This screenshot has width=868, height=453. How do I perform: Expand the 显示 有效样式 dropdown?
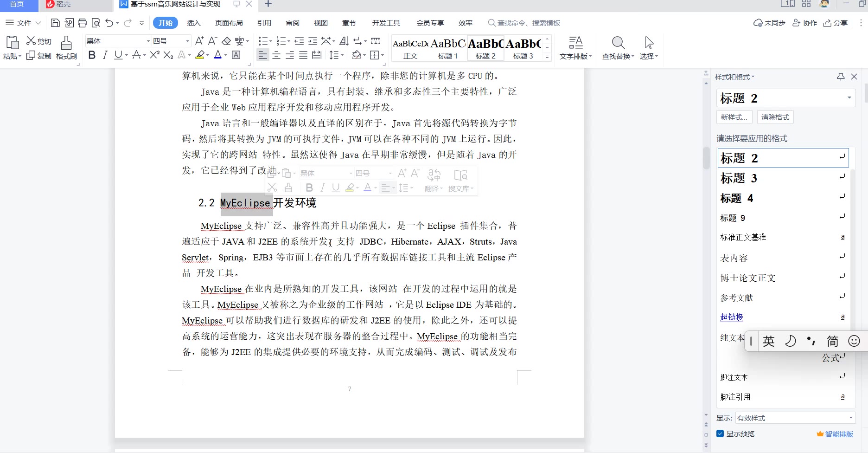850,418
